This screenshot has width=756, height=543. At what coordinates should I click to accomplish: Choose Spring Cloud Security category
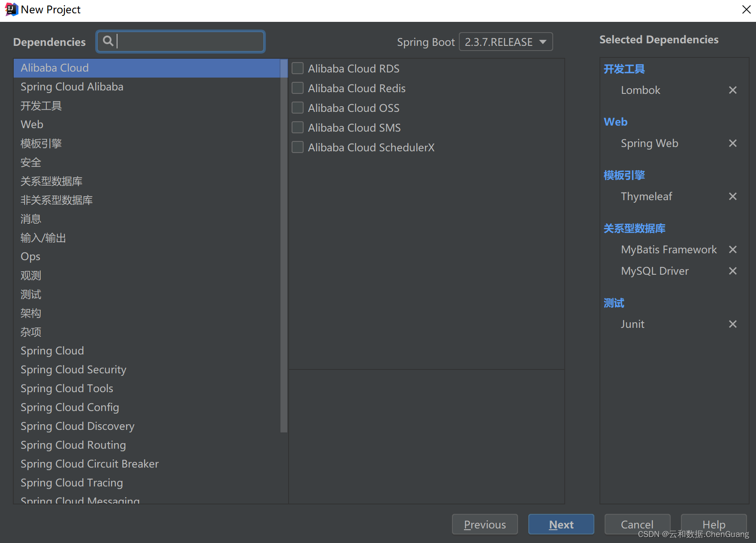click(x=147, y=370)
